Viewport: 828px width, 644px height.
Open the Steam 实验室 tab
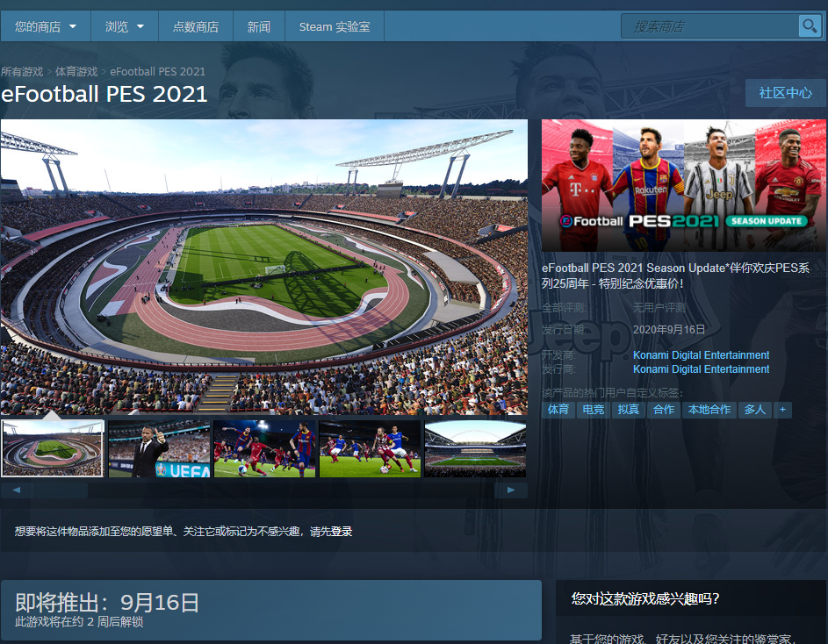[335, 26]
